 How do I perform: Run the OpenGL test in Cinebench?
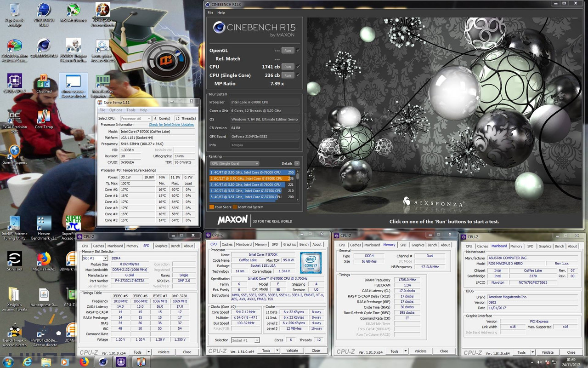tap(288, 50)
